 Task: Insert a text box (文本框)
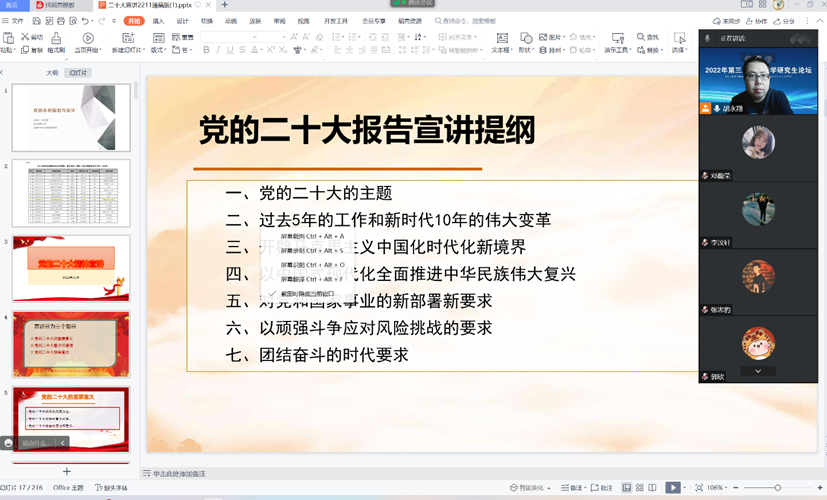pyautogui.click(x=500, y=41)
